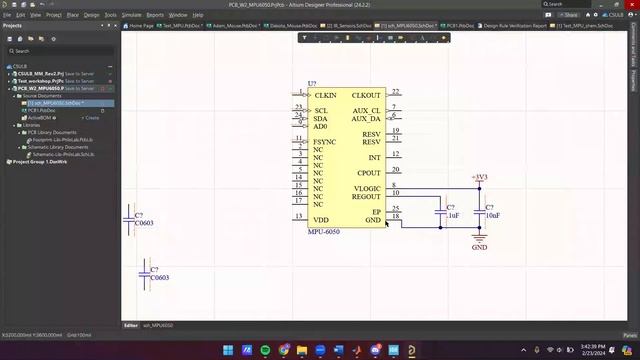Screen dimensions: 640x360
Task: Click Altium Designer taskbar icon
Action: (x=412, y=350)
